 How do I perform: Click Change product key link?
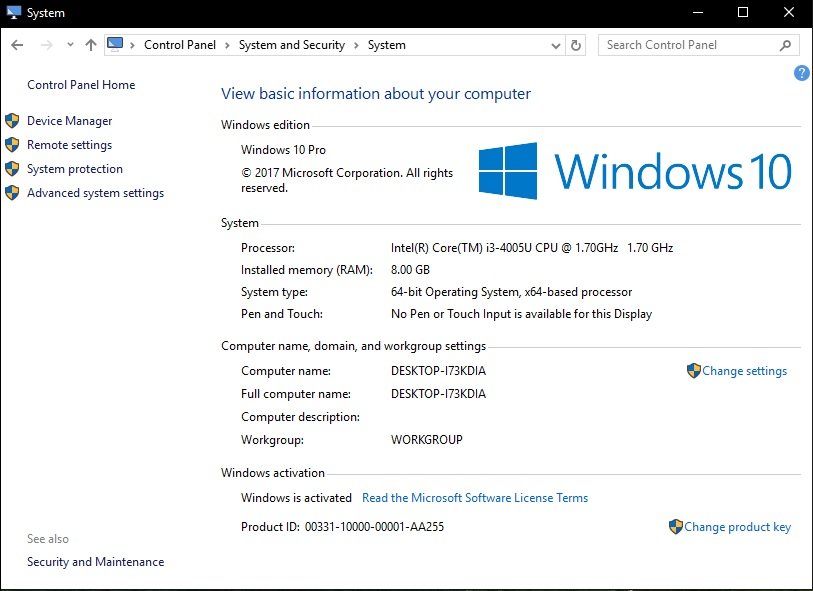pos(737,527)
